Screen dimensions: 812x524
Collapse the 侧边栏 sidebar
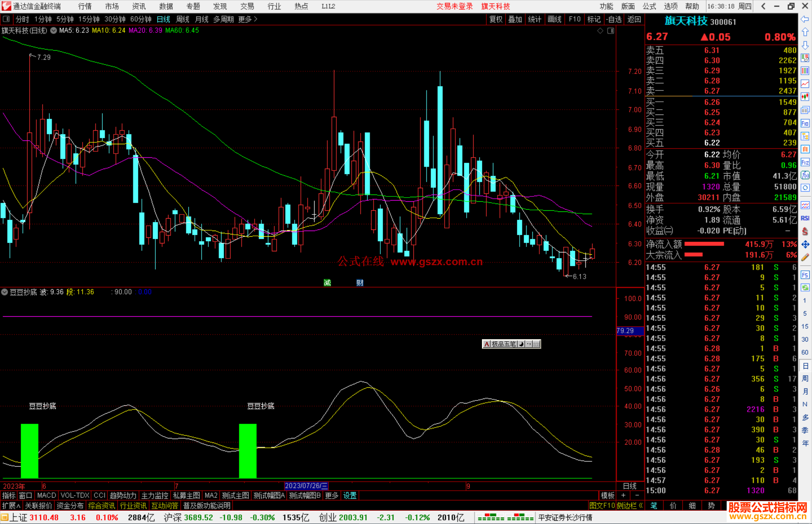point(630,506)
